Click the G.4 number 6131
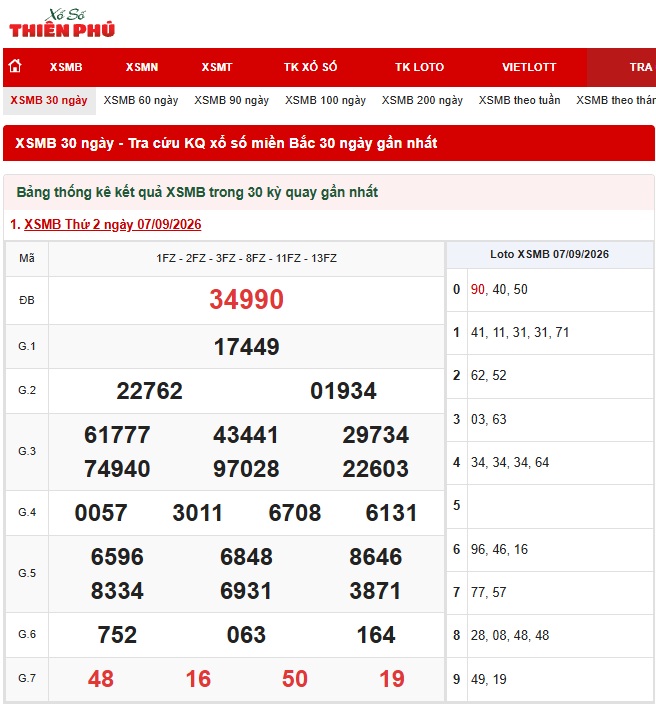This screenshot has height=708, width=656. click(391, 513)
